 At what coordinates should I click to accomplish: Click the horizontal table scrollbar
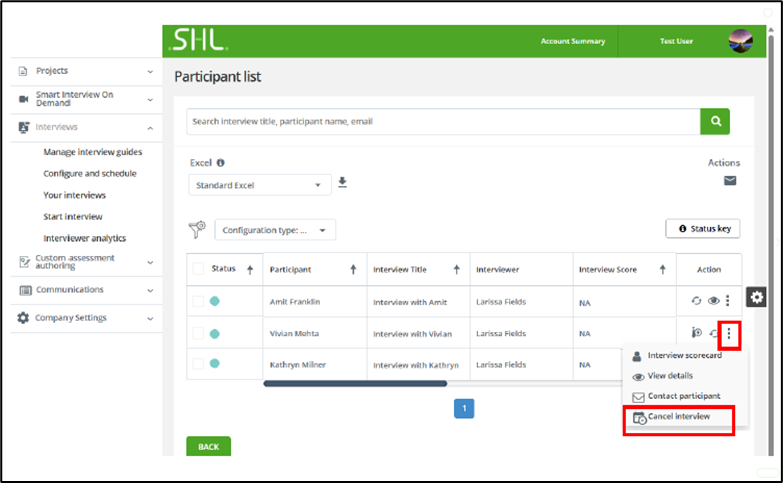click(340, 383)
